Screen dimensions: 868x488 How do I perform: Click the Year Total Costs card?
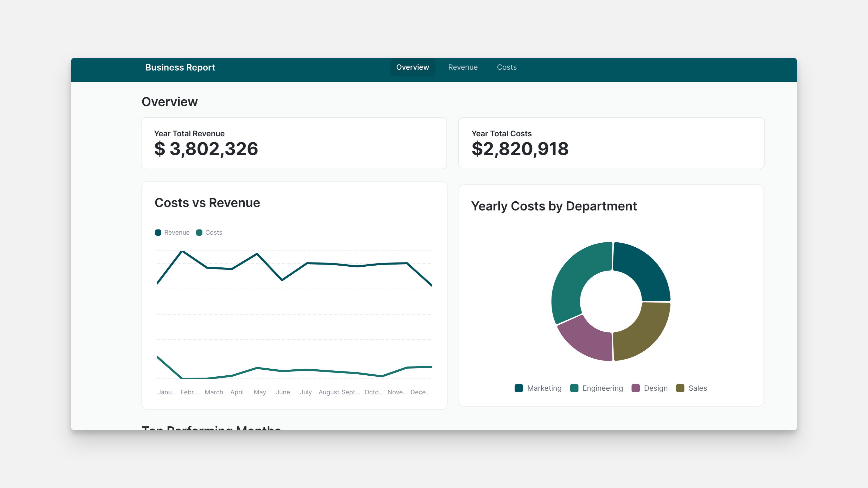coord(611,143)
